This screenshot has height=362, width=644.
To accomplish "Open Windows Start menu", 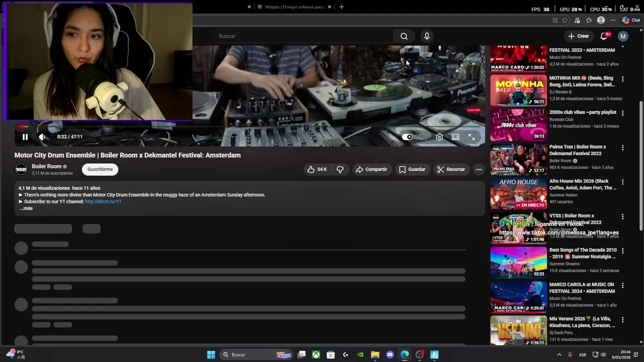I will coord(211,354).
